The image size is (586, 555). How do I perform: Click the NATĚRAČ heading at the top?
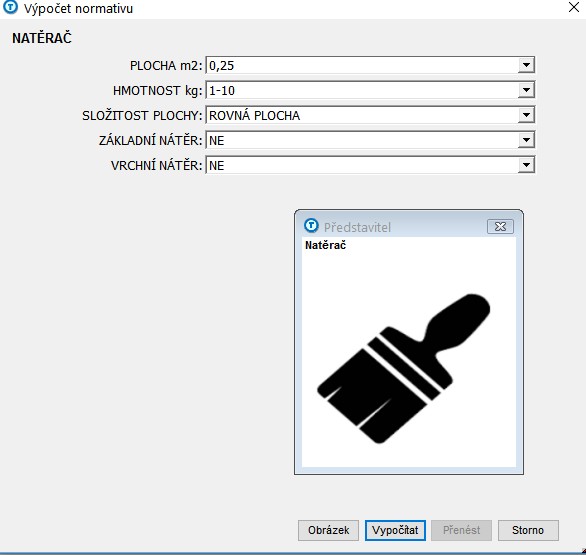[x=41, y=38]
